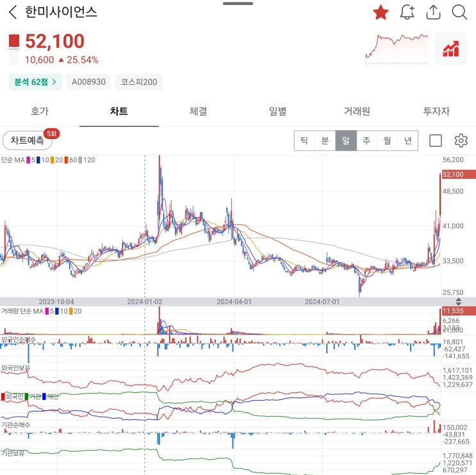
Task: Tap the red-orange MA 60 swatch
Action: click(x=66, y=160)
